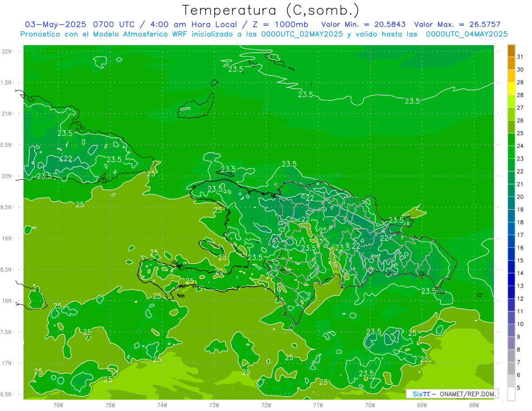Click the '22N' latitude axis label
The width and height of the screenshot is (532, 411).
click(x=7, y=51)
